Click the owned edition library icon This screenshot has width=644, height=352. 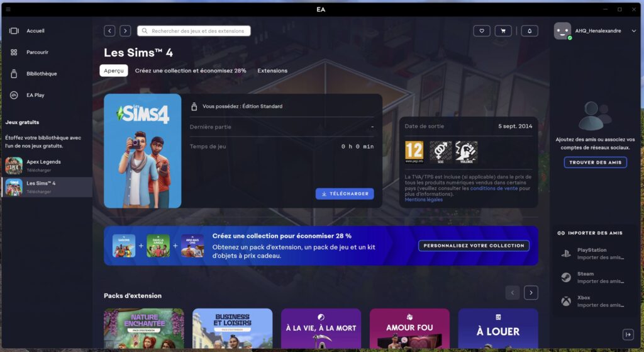(x=194, y=106)
